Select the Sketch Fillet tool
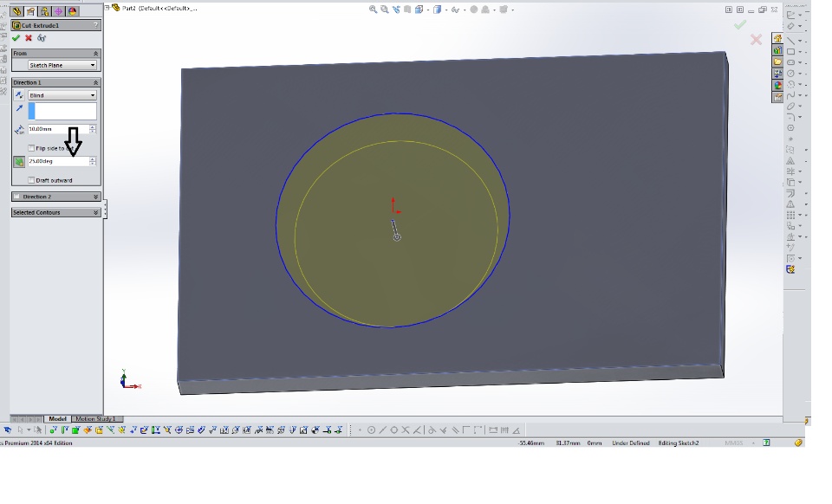Viewport: 832px width, 504px height. 790,117
